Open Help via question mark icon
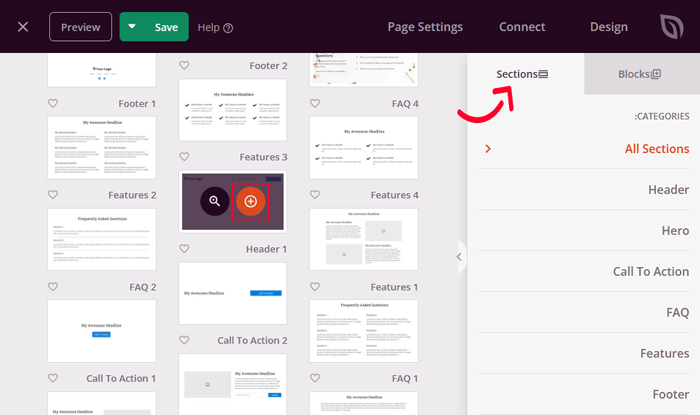The width and height of the screenshot is (700, 415). (228, 28)
